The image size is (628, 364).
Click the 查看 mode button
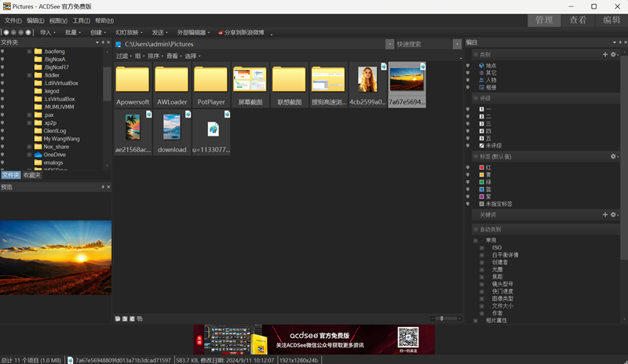[x=578, y=20]
